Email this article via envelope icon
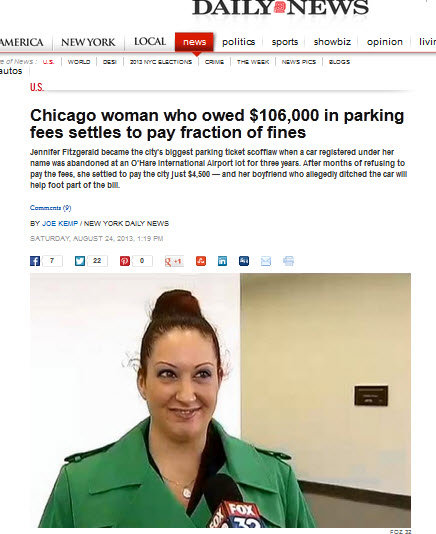 click(x=266, y=261)
